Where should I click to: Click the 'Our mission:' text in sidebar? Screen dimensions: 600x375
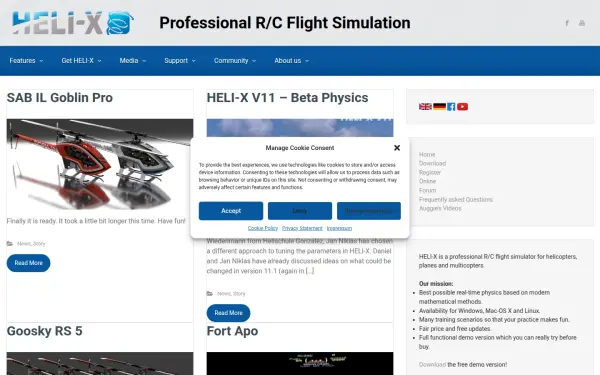(x=436, y=284)
